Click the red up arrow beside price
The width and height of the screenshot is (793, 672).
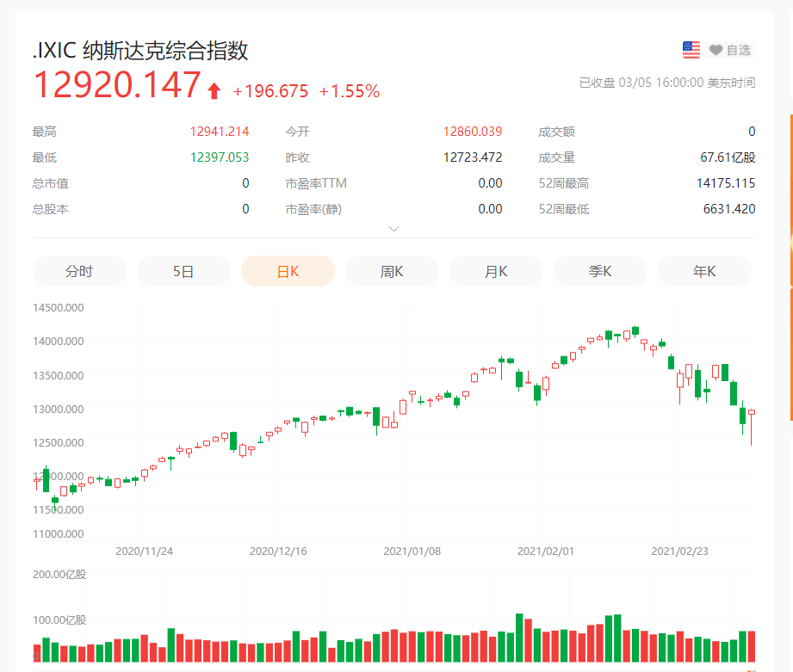[x=214, y=90]
